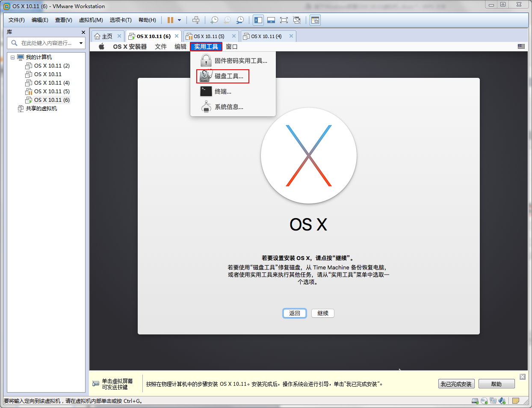Open the library search dropdown arrow
The image size is (532, 408).
pos(81,43)
